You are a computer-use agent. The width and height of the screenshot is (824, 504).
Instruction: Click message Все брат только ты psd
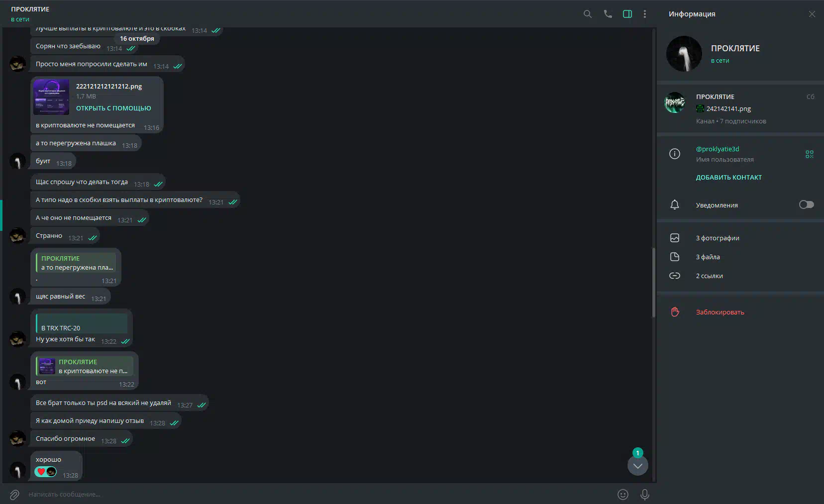tap(119, 403)
